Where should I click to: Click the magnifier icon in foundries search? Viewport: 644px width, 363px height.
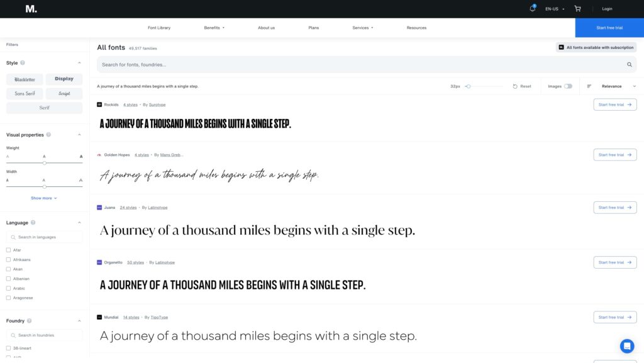(x=13, y=335)
